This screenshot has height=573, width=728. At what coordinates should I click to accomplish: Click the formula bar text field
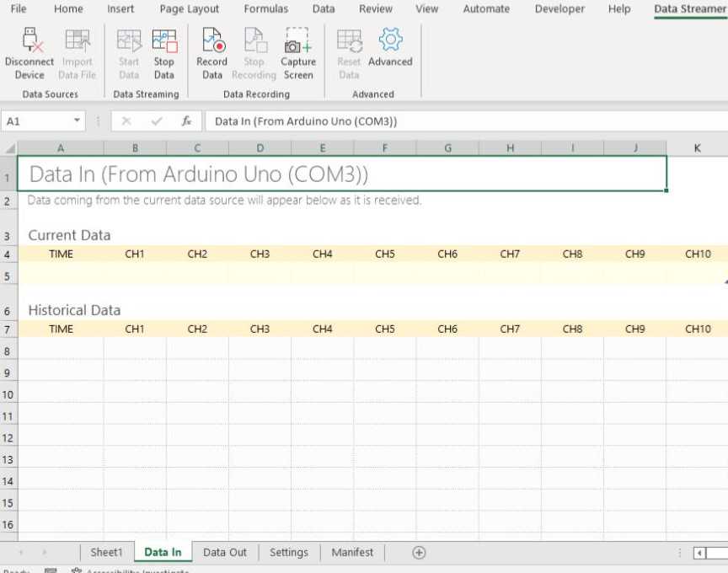tap(467, 121)
